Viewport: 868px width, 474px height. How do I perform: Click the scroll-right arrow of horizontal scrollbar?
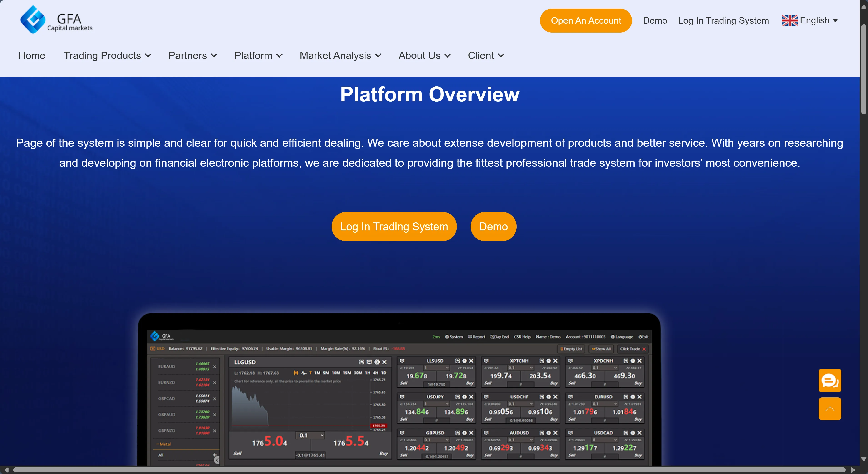pos(853,470)
